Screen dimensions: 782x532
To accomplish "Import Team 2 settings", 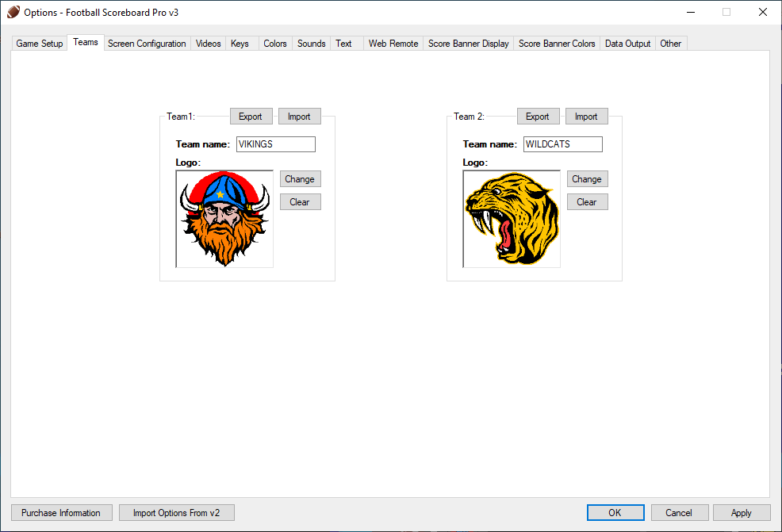I will click(586, 117).
